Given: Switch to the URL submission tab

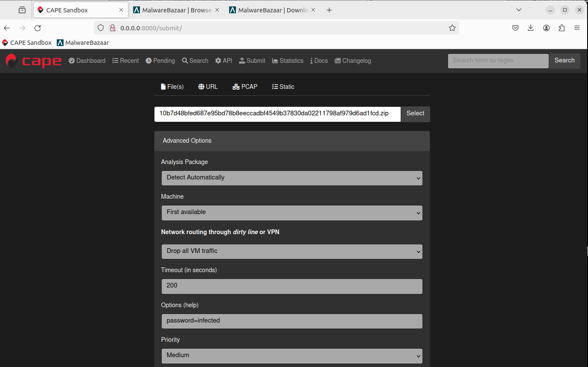Looking at the screenshot, I should point(208,86).
